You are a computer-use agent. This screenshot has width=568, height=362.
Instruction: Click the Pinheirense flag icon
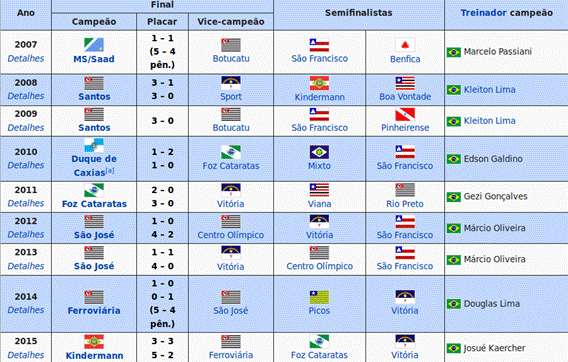click(x=405, y=115)
